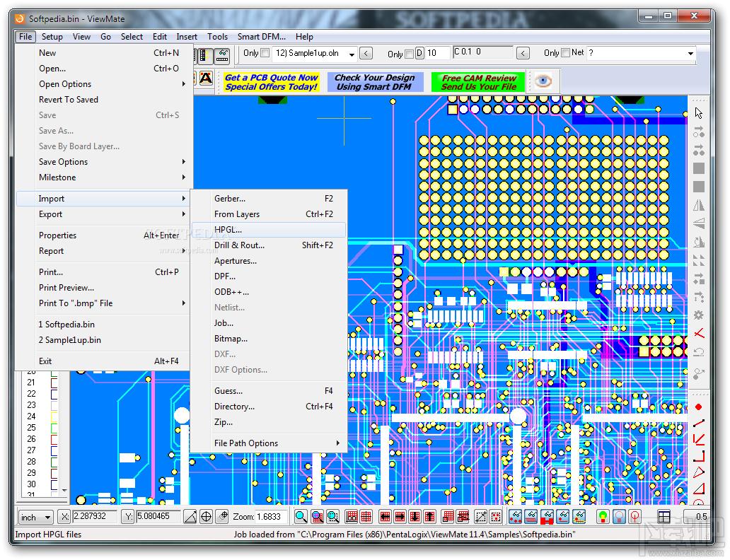Image resolution: width=730 pixels, height=560 pixels.
Task: Click the pan down red arrow icon
Action: (415, 516)
